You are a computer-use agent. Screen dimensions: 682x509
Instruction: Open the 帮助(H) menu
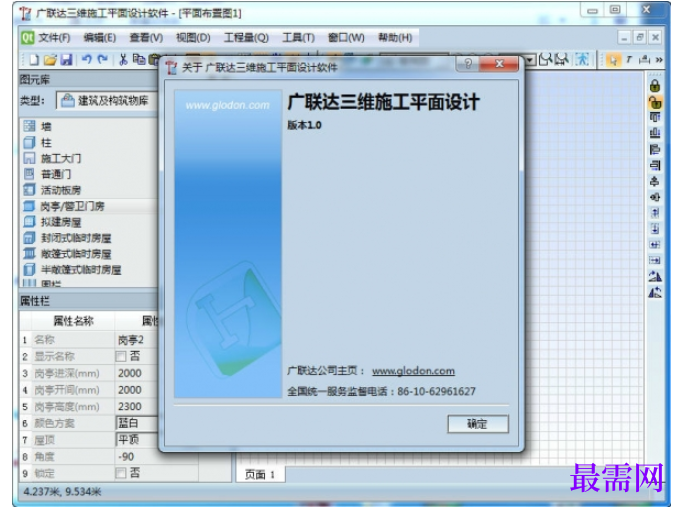pyautogui.click(x=395, y=38)
